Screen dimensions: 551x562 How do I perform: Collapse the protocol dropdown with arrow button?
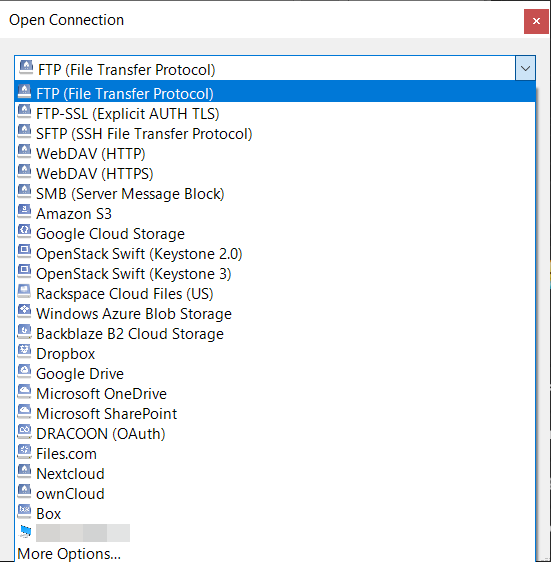[x=525, y=68]
